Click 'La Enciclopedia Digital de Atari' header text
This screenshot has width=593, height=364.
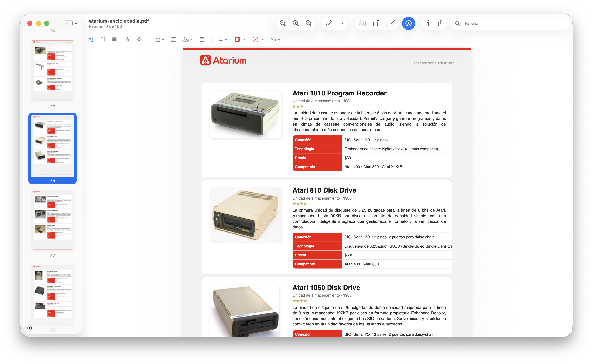coord(434,63)
